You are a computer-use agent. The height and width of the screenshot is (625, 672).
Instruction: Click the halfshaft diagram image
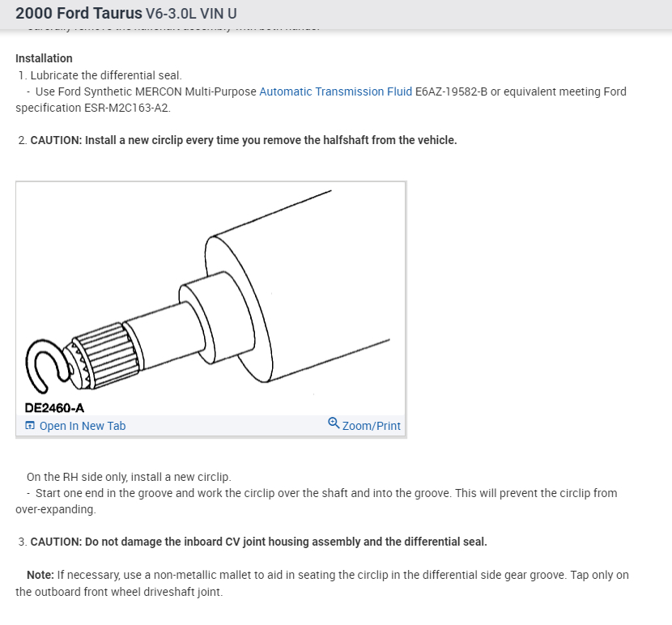pos(243,291)
